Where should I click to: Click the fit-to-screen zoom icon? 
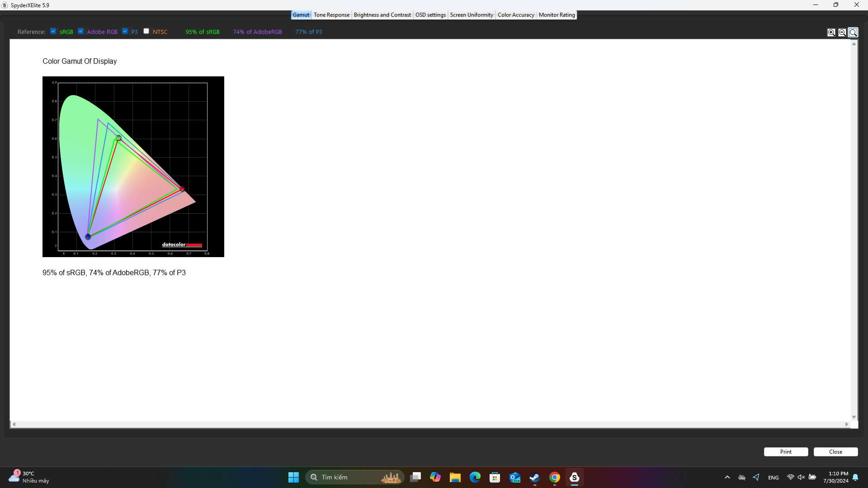click(854, 32)
